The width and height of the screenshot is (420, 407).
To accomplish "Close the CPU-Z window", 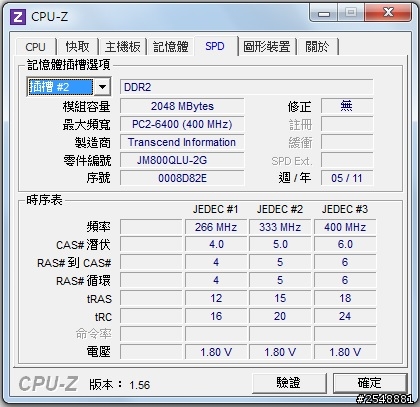I will [388, 13].
